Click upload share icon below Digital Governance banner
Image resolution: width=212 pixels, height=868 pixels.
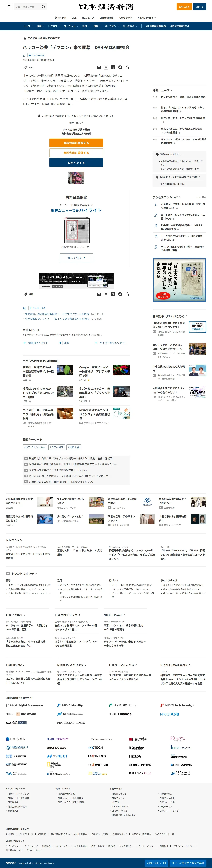point(127,294)
